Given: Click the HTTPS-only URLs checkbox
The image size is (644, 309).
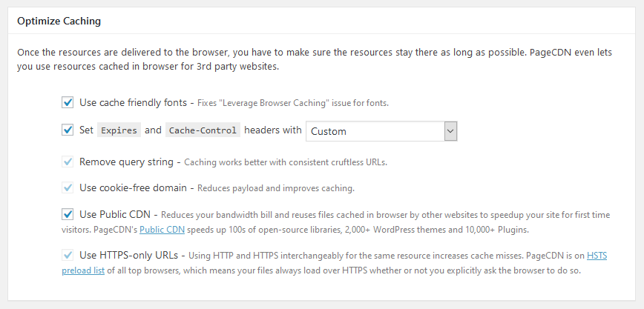Looking at the screenshot, I should tap(68, 256).
